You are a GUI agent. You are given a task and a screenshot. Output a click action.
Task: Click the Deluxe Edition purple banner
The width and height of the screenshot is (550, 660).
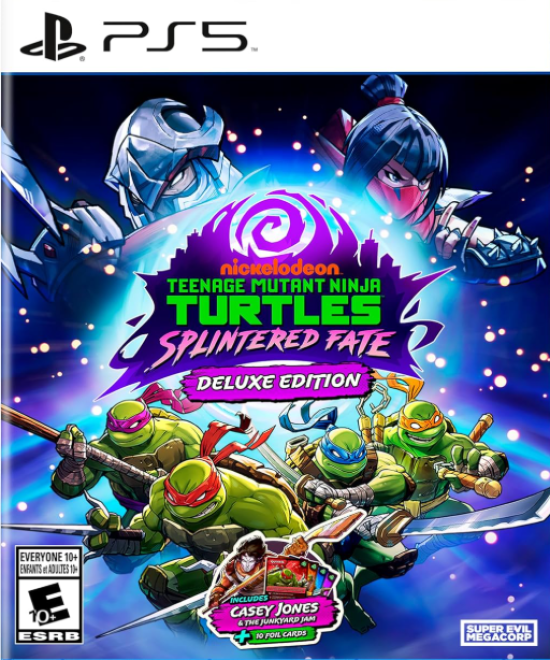tap(278, 382)
